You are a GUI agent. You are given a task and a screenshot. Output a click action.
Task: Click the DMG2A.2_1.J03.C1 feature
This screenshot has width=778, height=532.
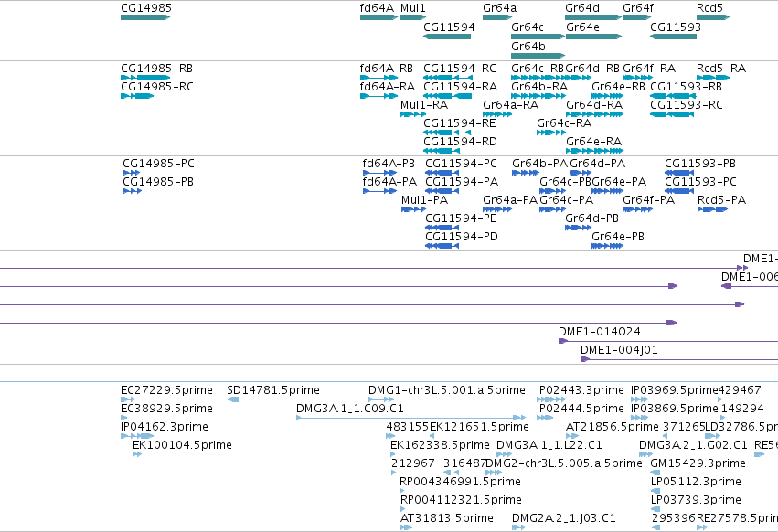[519, 527]
